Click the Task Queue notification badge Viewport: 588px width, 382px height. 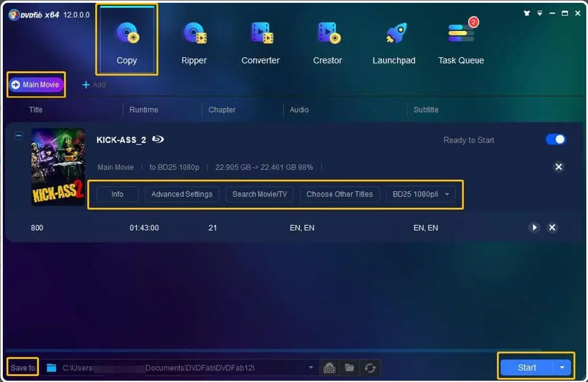(x=474, y=22)
